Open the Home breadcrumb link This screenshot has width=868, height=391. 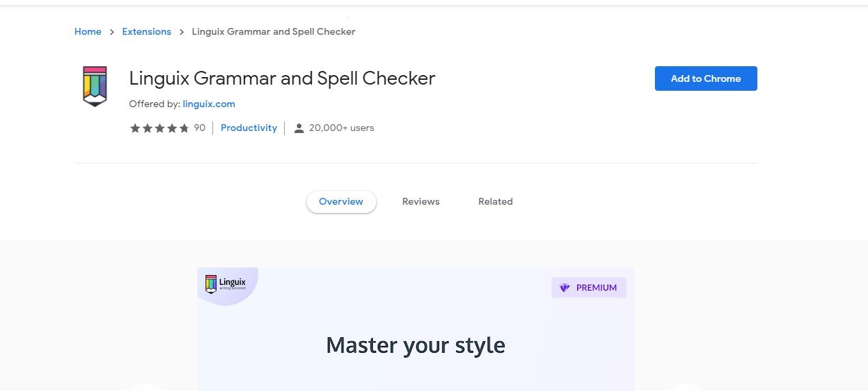87,31
